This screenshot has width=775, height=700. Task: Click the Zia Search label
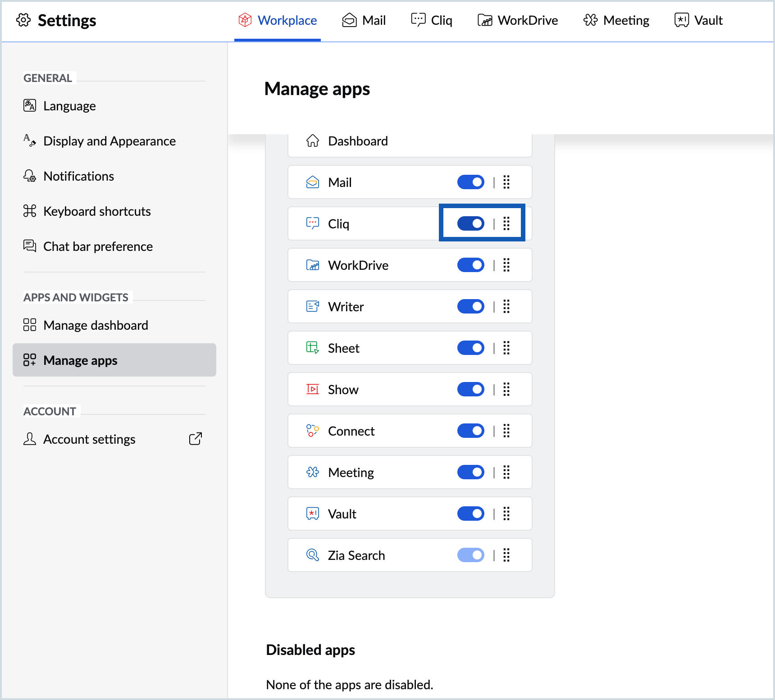pyautogui.click(x=356, y=555)
